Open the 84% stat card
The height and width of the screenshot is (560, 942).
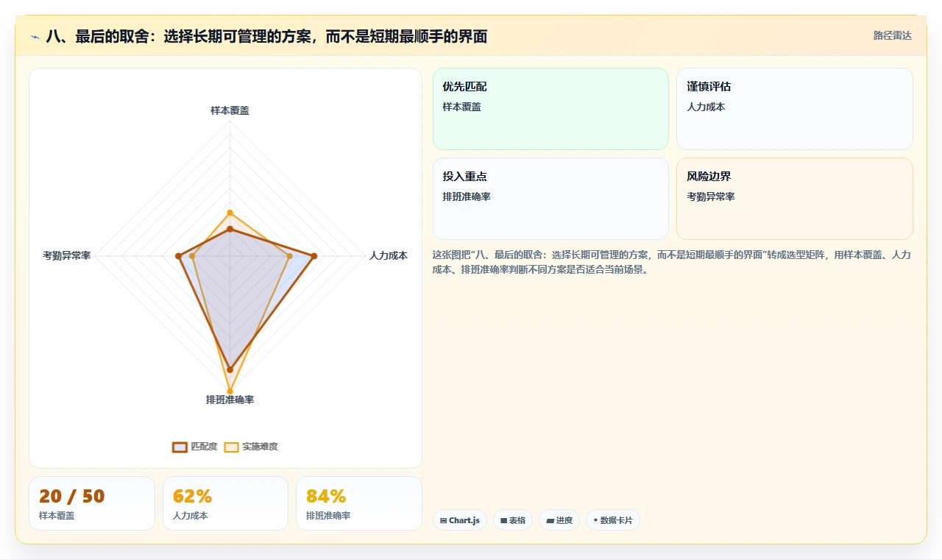coord(359,503)
